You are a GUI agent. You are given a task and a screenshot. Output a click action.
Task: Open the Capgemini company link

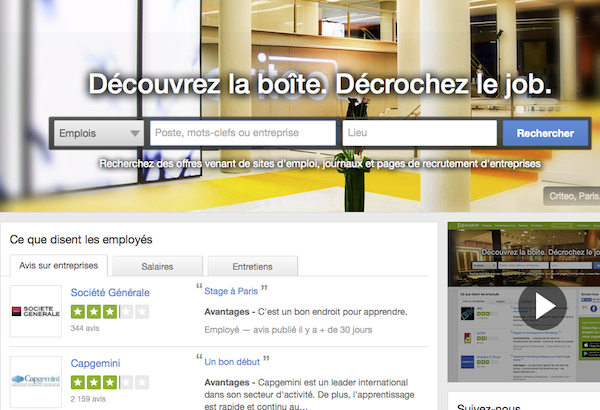95,363
